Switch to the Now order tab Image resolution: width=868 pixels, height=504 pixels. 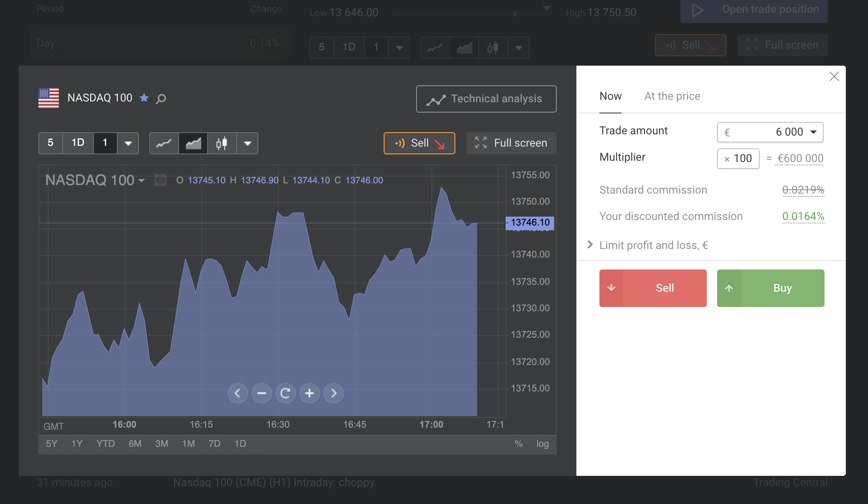tap(610, 96)
